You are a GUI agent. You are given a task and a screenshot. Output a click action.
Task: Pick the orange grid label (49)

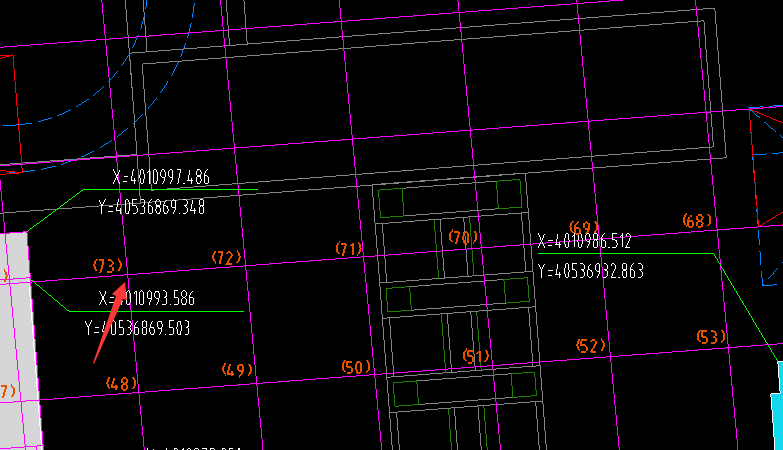(x=237, y=370)
